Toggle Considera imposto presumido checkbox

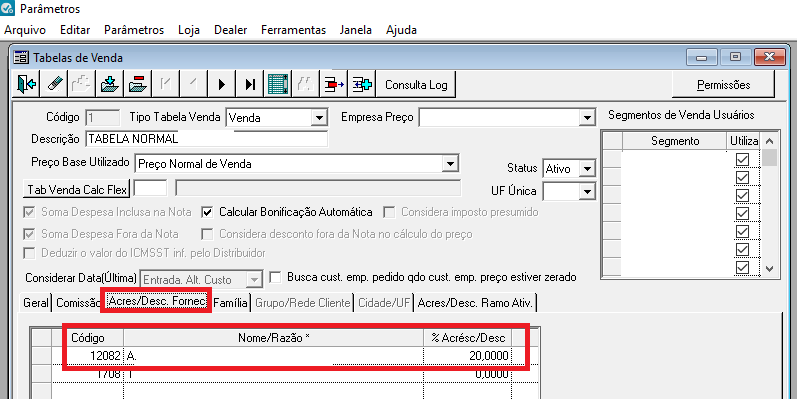tap(389, 212)
